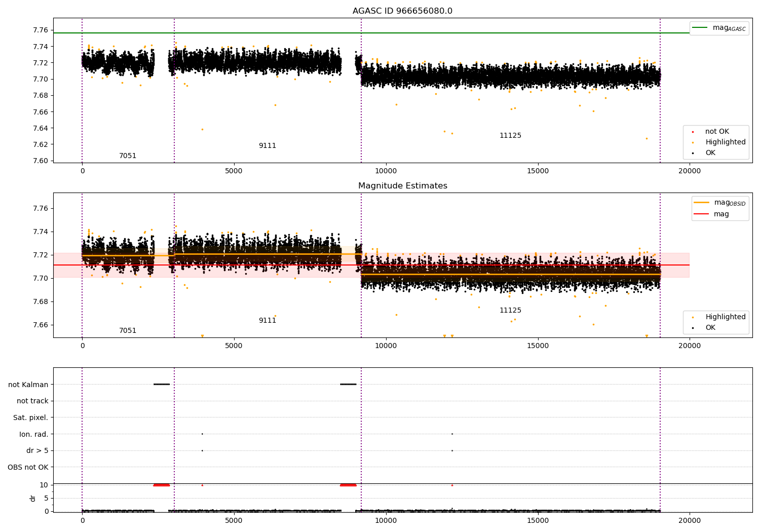Click the 20000 x-tick under the bottom plot
This screenshot has height=532, width=760.
(690, 520)
